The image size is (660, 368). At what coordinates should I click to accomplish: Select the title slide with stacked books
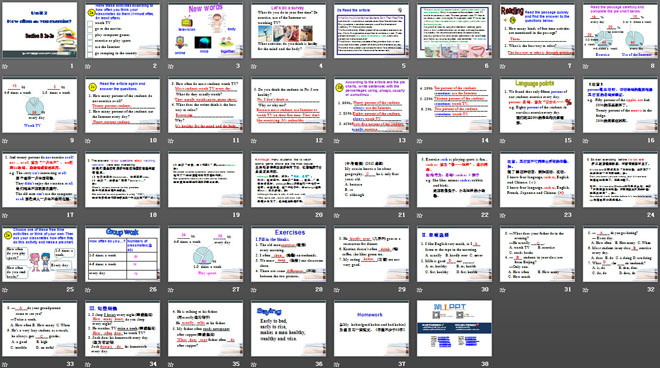[x=40, y=31]
